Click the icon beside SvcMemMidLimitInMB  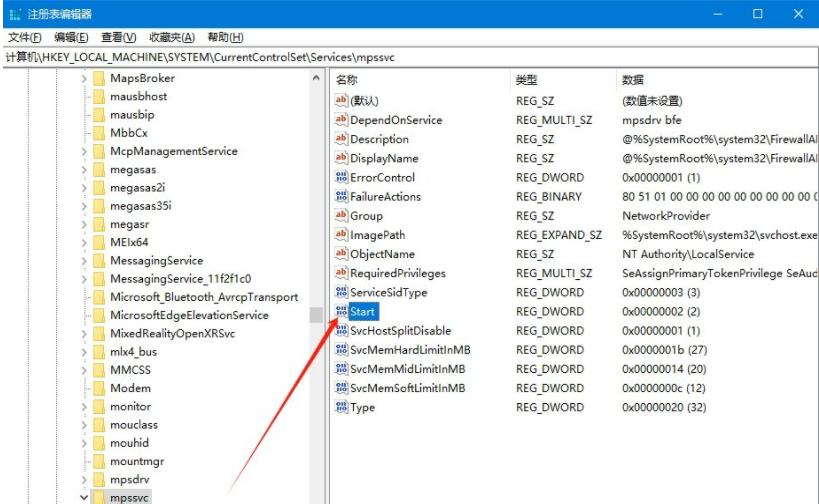click(341, 369)
